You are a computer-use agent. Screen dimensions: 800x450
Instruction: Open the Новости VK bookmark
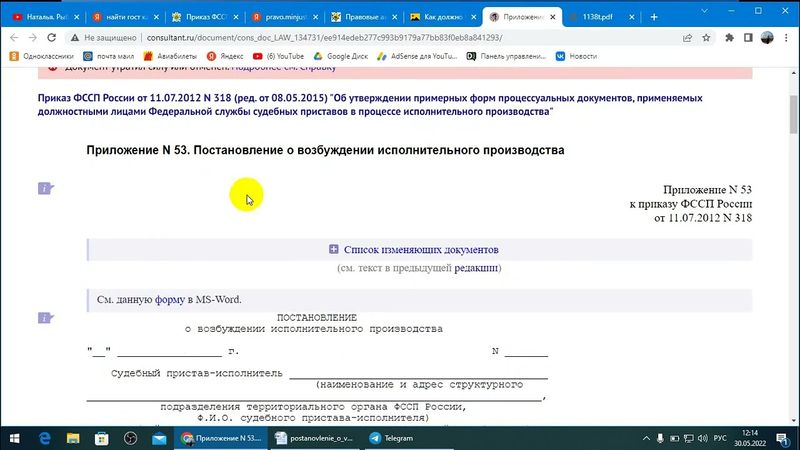click(577, 56)
